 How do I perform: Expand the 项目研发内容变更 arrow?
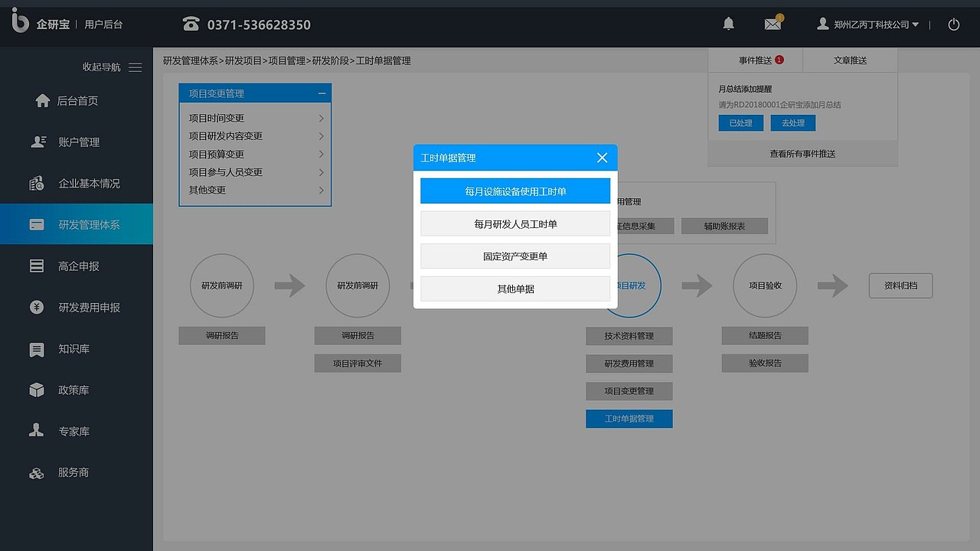[321, 136]
